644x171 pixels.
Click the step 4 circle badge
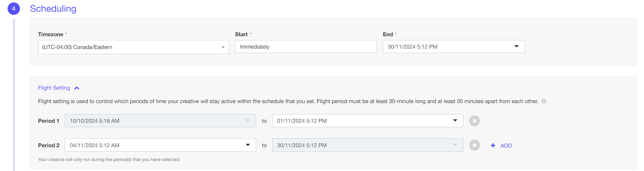14,9
